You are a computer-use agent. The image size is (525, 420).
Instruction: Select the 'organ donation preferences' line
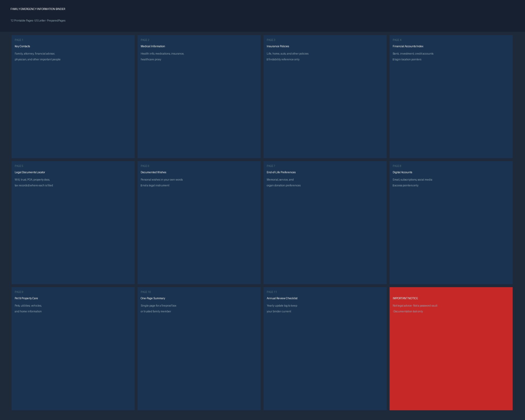point(283,185)
